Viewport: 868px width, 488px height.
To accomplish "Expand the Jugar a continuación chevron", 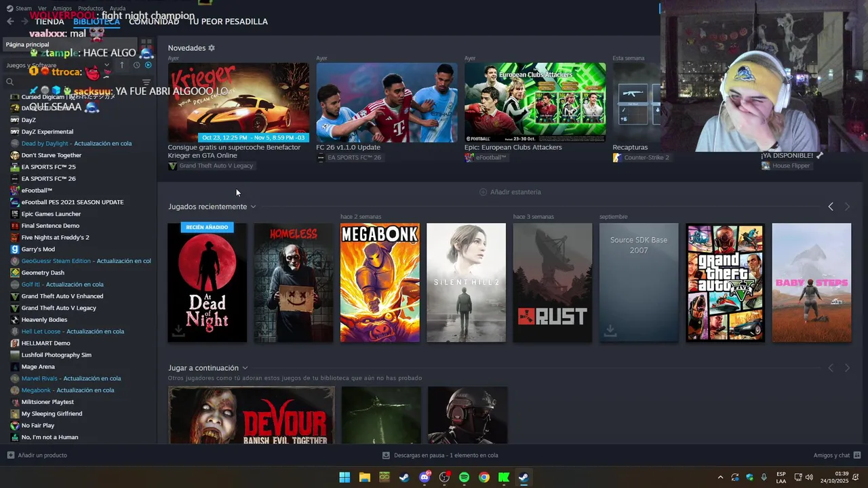I will click(x=245, y=368).
